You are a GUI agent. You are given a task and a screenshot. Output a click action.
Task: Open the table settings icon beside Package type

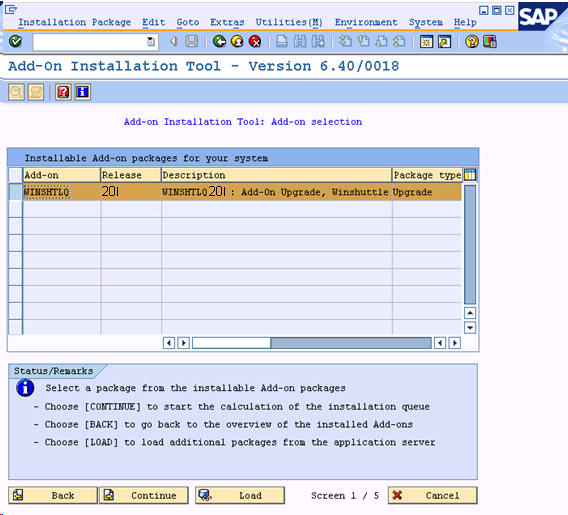pos(470,175)
